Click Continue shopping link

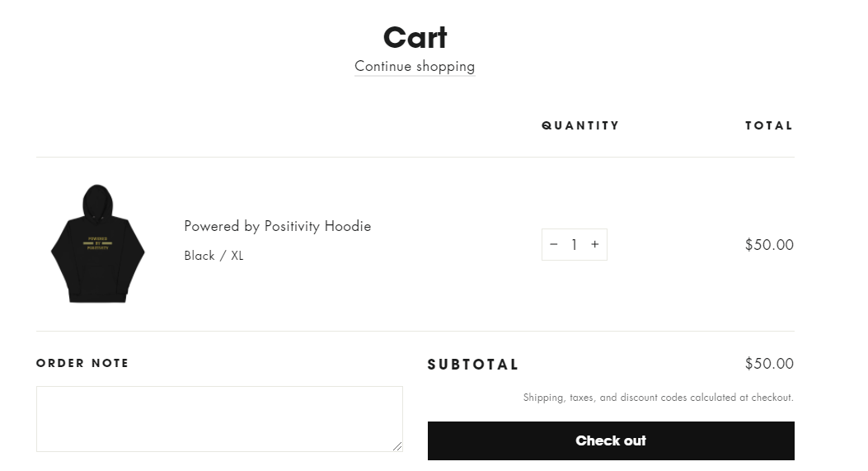pyautogui.click(x=415, y=66)
